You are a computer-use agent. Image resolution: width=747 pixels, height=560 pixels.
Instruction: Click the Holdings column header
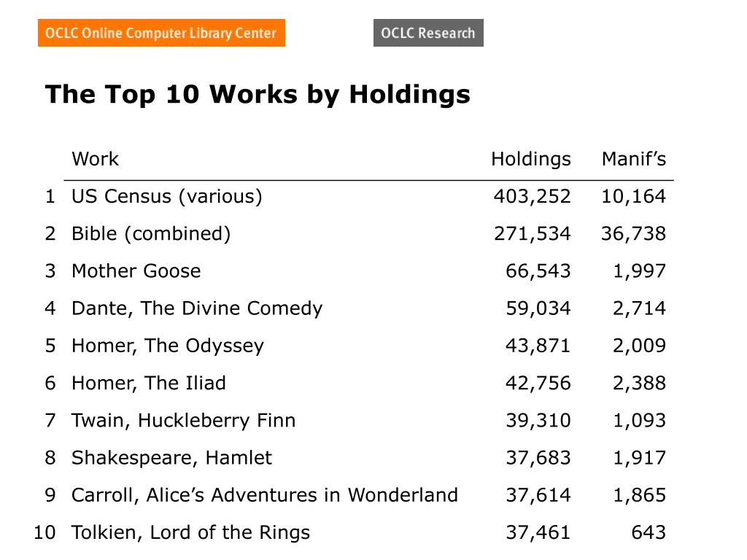coord(531,159)
